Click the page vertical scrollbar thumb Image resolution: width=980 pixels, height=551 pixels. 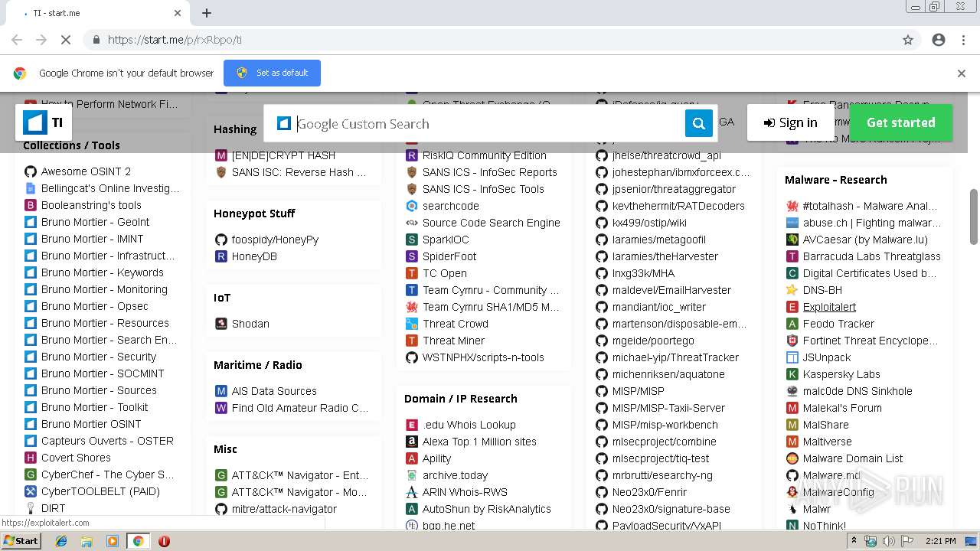pyautogui.click(x=974, y=217)
